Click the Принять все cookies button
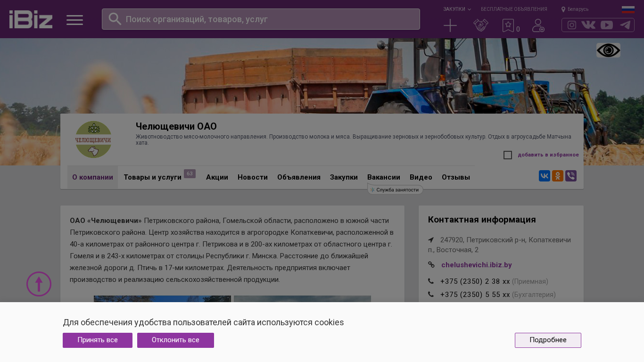 pyautogui.click(x=98, y=340)
